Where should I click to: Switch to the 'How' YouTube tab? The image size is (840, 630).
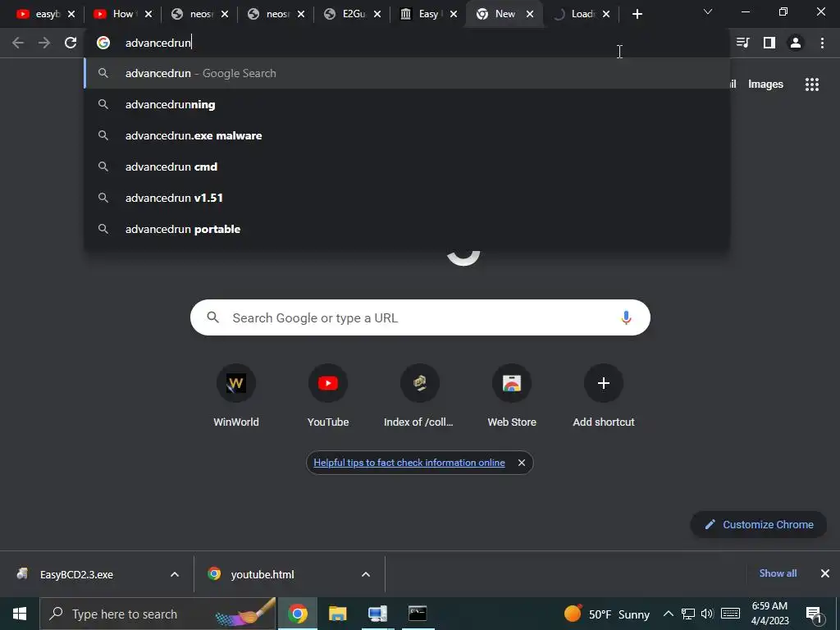pyautogui.click(x=115, y=14)
